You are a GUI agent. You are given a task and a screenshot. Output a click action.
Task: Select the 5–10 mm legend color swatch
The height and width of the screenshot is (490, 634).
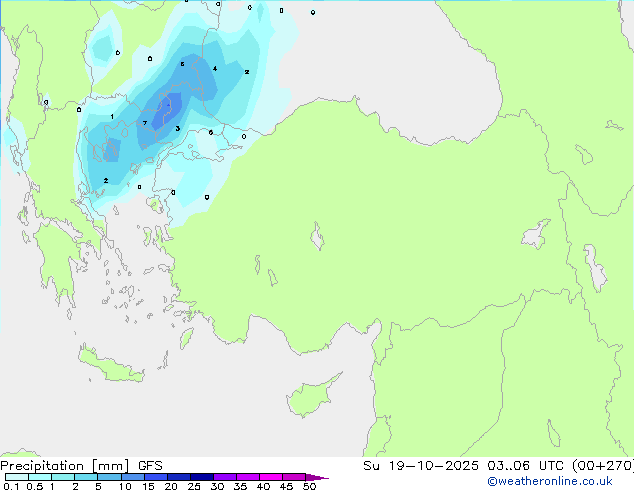pos(109,477)
